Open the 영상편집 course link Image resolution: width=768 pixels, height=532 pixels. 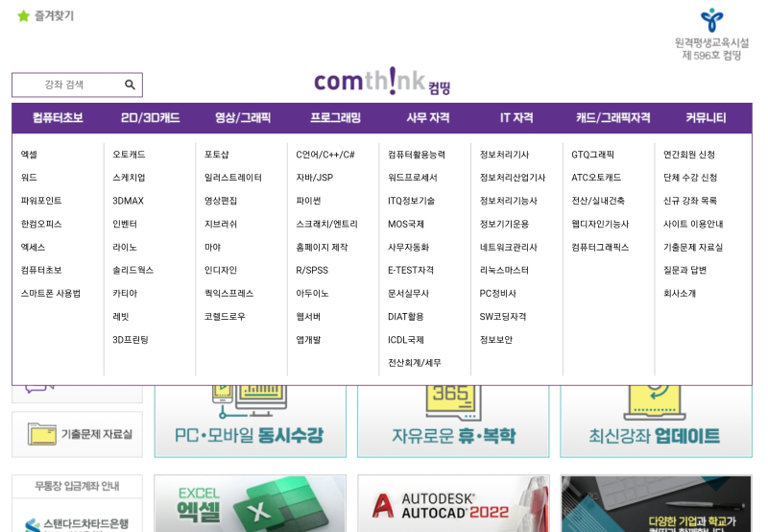221,201
